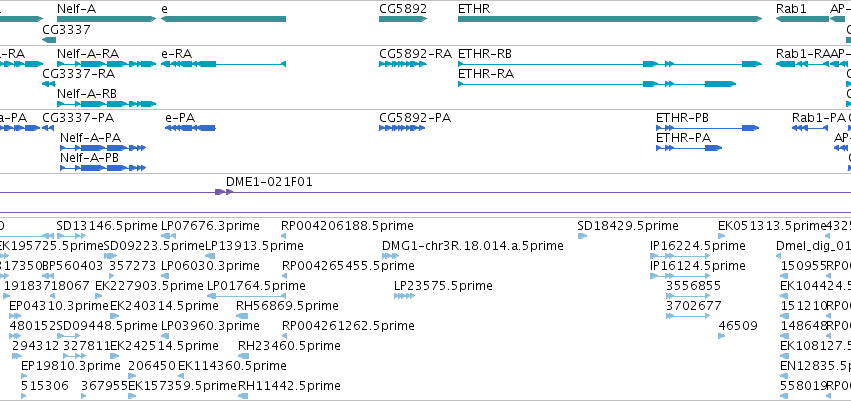The image size is (851, 401).
Task: Select the e-RA transcript feature
Action: 224,64
